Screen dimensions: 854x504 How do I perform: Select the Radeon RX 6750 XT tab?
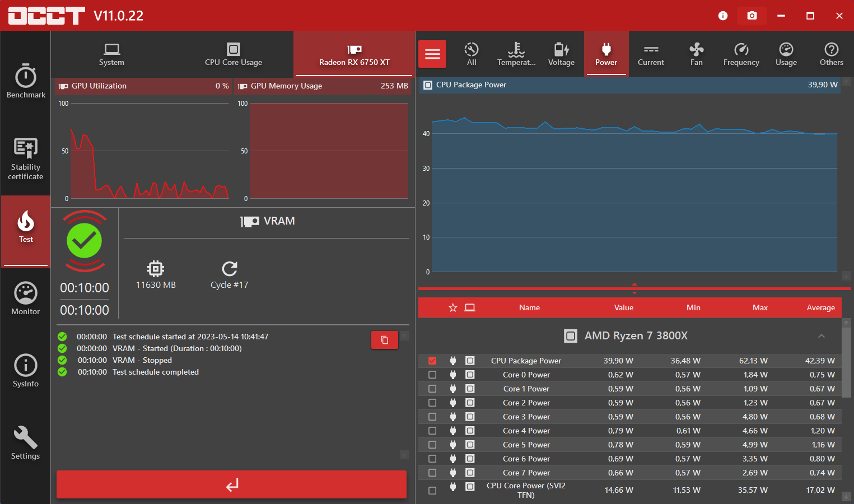[354, 54]
